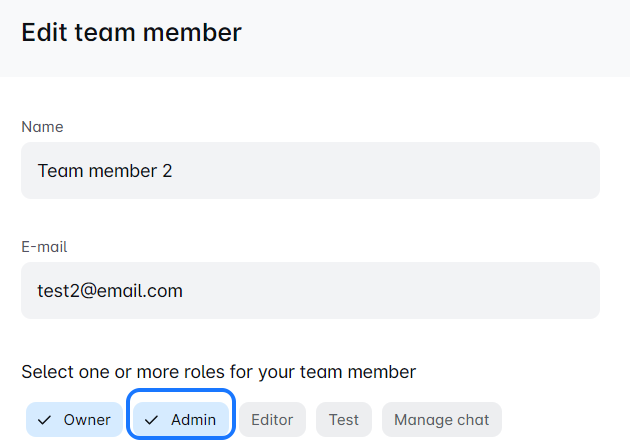The width and height of the screenshot is (630, 443).
Task: Unselect the highlighted Admin role chip
Action: (182, 420)
